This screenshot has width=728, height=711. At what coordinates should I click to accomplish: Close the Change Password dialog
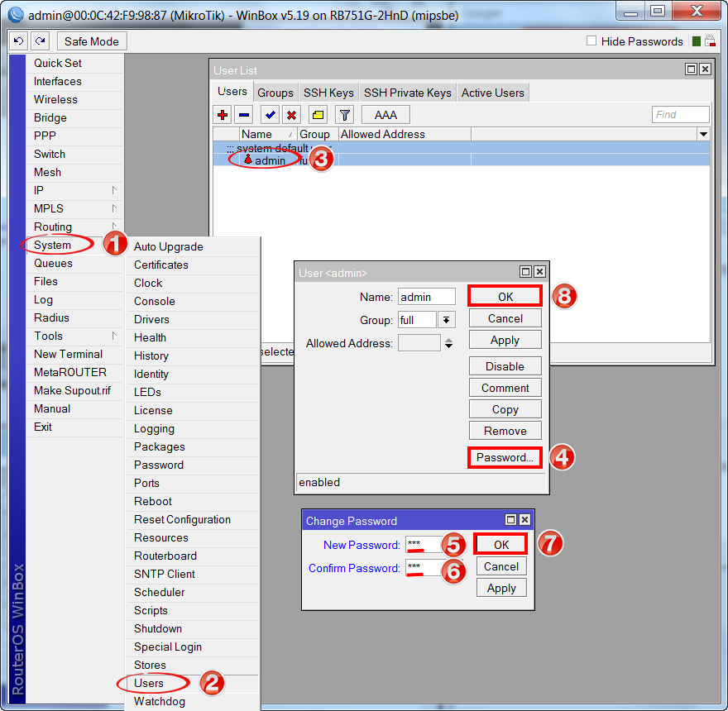pos(524,519)
